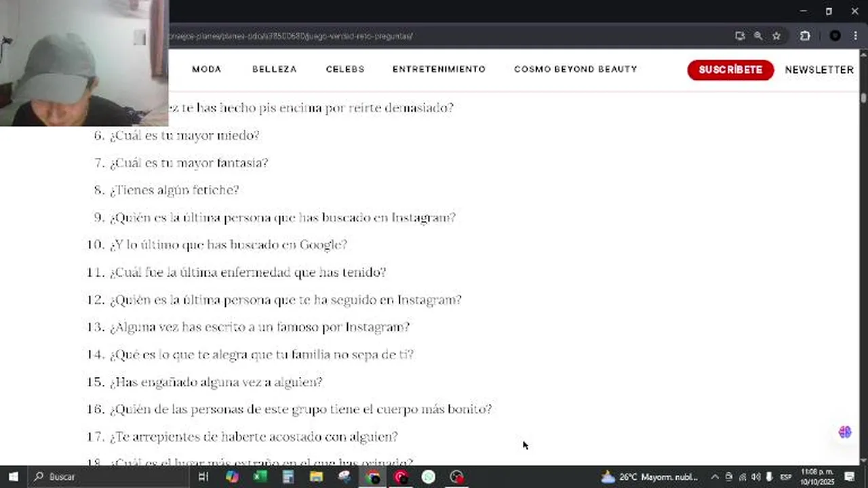
Task: Open the Windows Start button
Action: (x=13, y=476)
